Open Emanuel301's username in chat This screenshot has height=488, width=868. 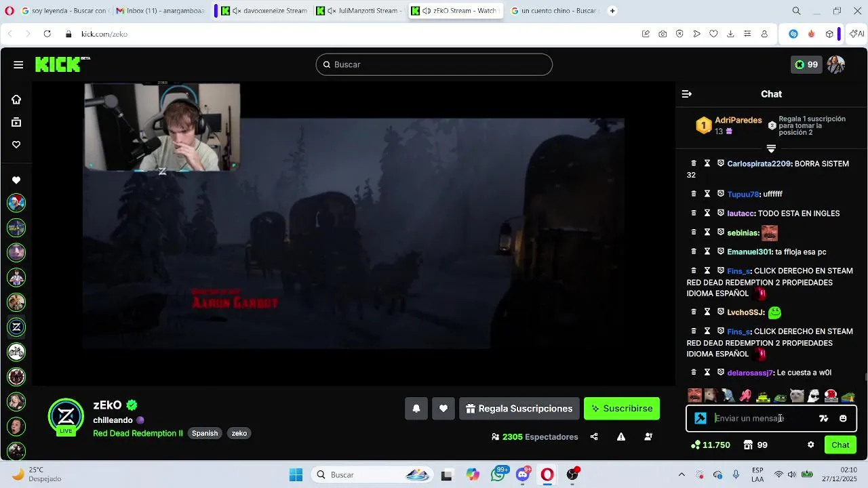[749, 251]
